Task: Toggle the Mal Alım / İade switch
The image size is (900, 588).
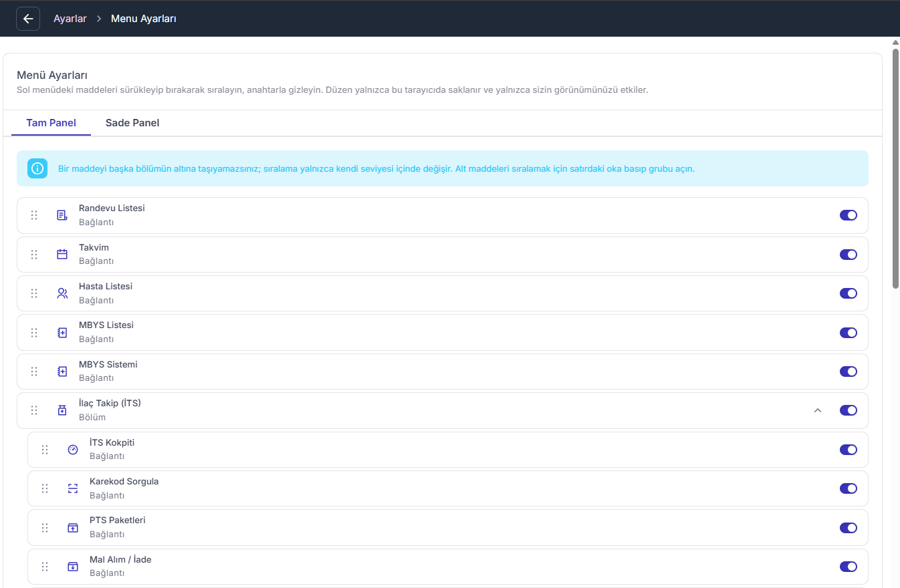Action: point(849,567)
